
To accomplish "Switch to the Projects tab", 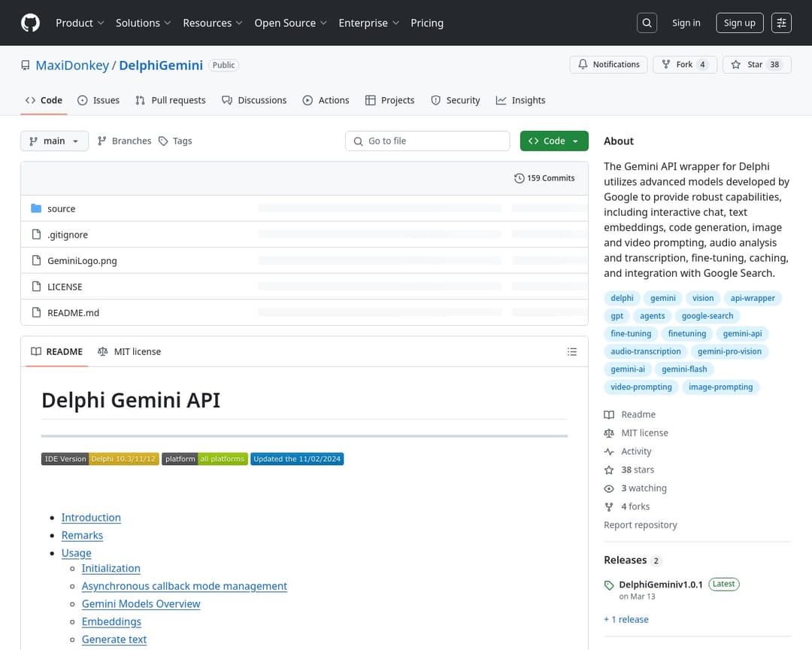I will click(389, 100).
